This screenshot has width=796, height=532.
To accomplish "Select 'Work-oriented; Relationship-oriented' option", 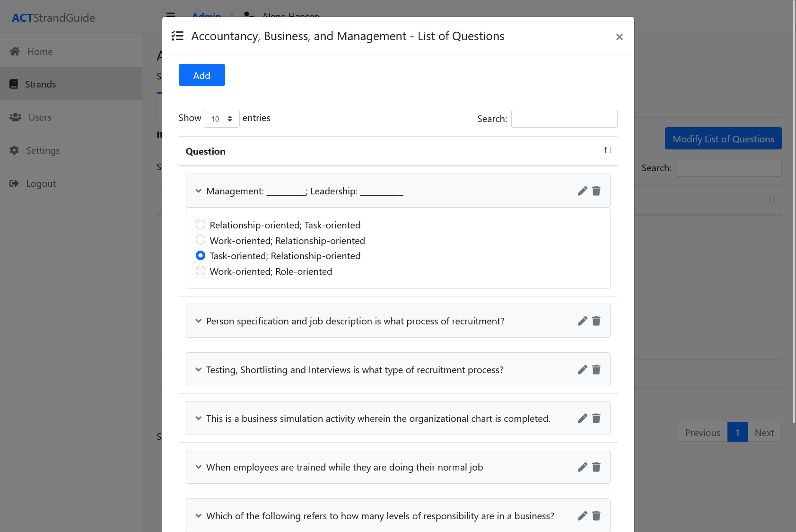I will tap(201, 240).
